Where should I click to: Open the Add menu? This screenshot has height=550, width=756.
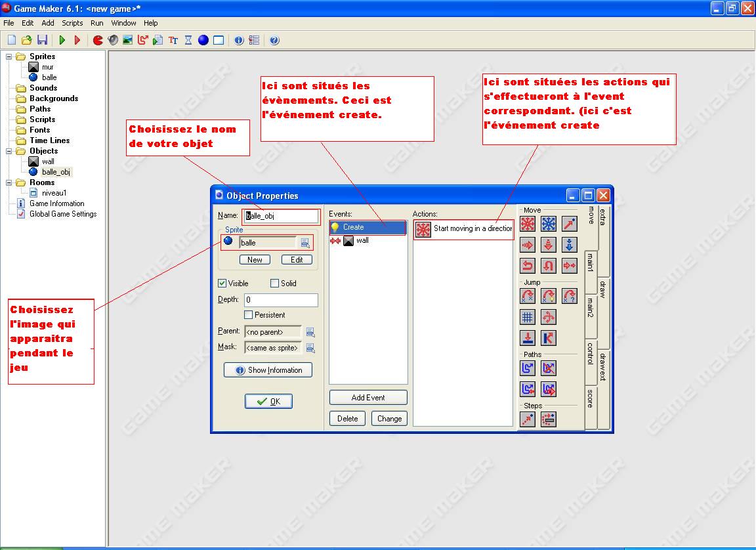click(48, 23)
